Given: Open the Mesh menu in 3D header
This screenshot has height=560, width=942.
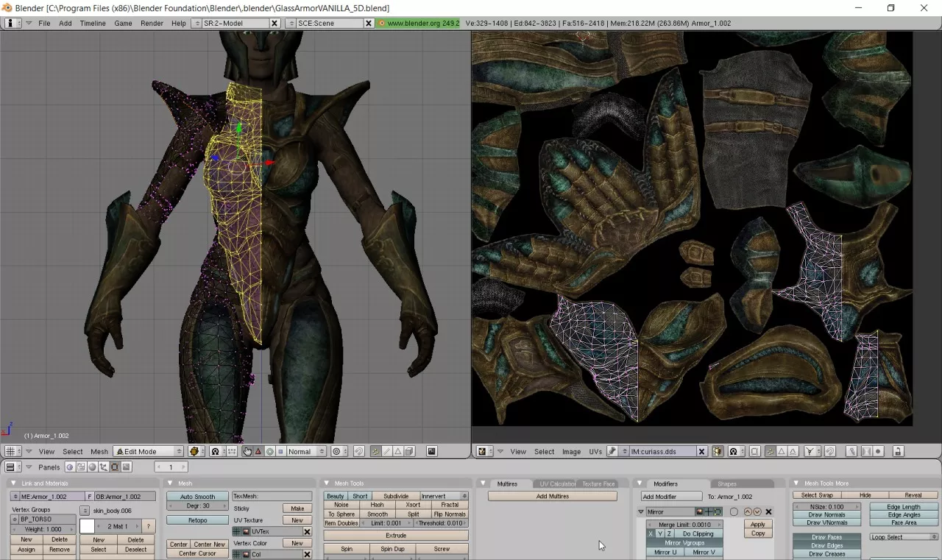Looking at the screenshot, I should click(99, 451).
